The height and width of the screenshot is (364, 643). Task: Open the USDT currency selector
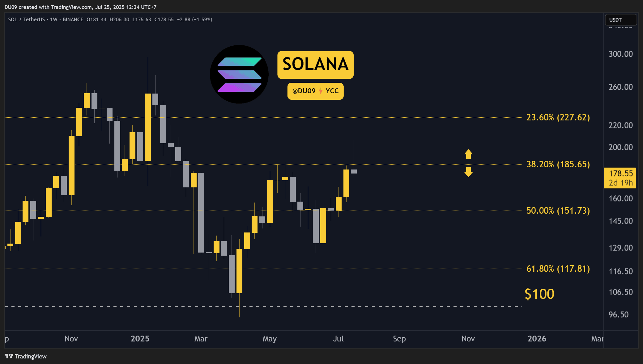click(x=620, y=20)
